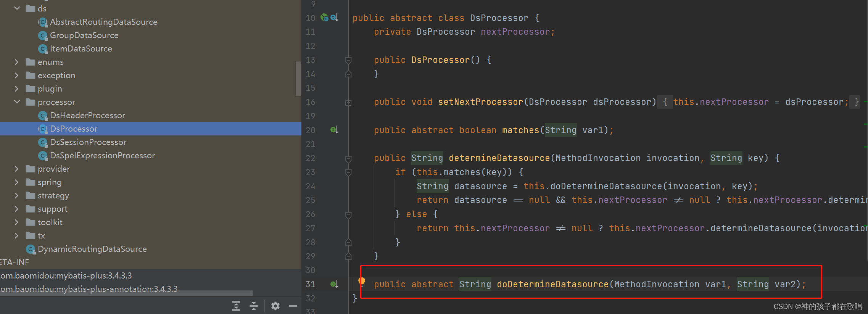Hide the project panel with minus icon
868x314 pixels.
293,306
